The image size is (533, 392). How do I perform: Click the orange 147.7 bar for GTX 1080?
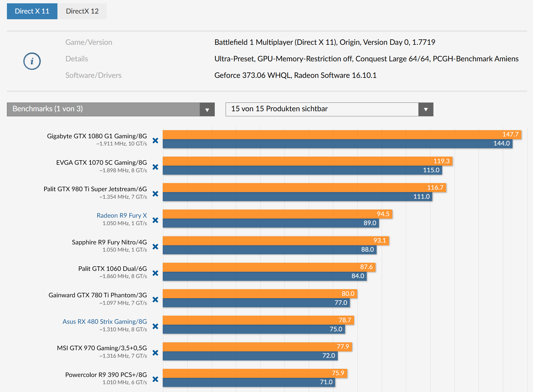coord(331,135)
